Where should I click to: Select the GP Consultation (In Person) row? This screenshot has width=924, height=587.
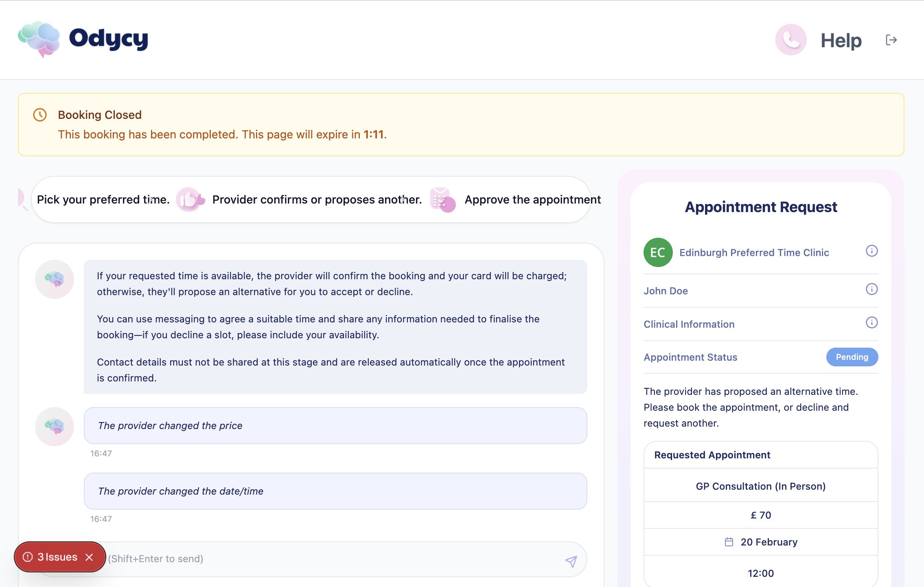pyautogui.click(x=760, y=486)
